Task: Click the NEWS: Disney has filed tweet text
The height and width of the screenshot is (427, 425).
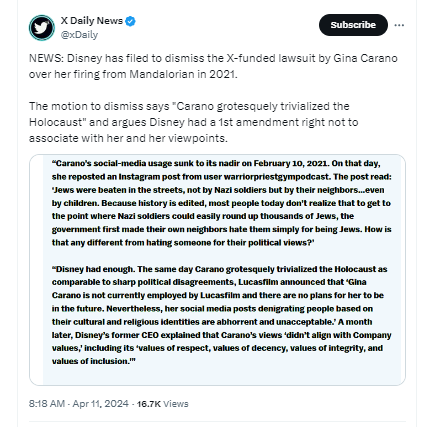Action: coord(213,66)
